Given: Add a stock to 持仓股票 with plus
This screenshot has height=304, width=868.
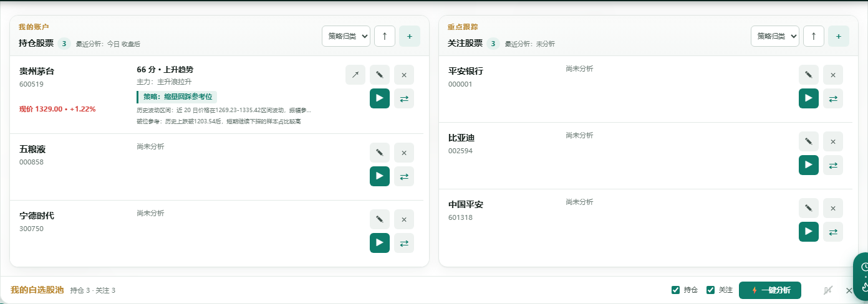Looking at the screenshot, I should click(410, 36).
